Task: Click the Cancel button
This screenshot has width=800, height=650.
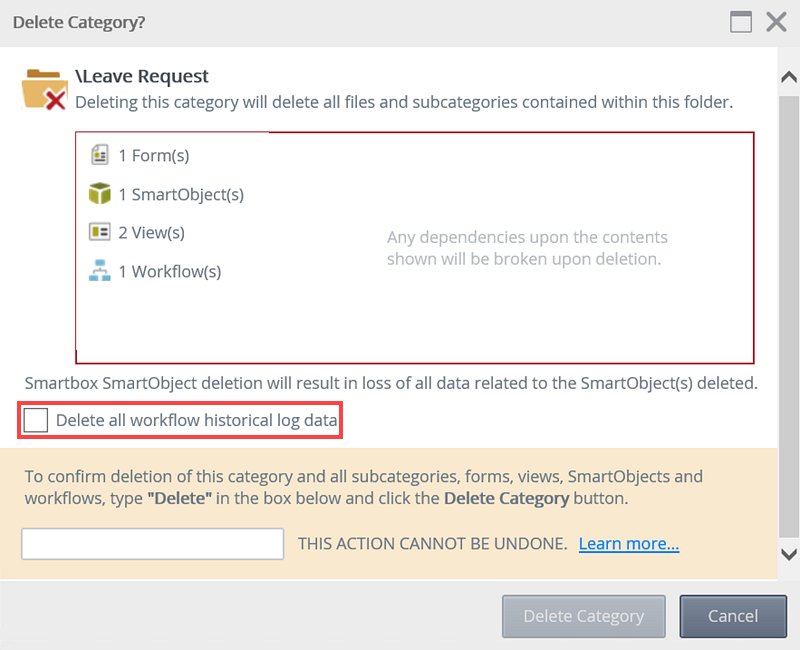Action: click(x=733, y=616)
